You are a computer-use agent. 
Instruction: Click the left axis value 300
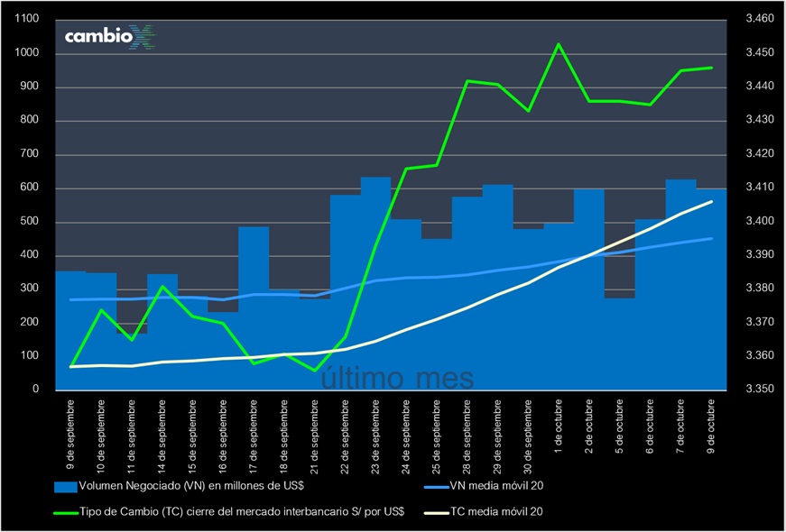31,289
